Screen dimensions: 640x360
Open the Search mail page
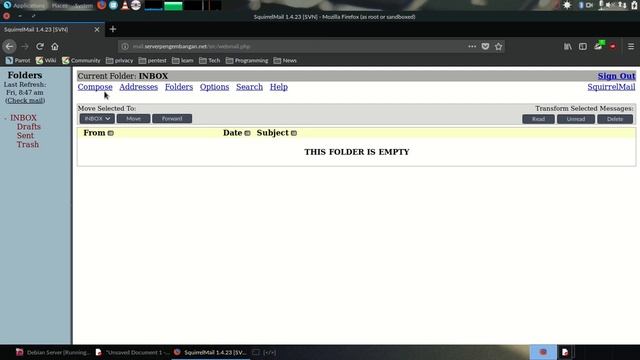[x=249, y=87]
